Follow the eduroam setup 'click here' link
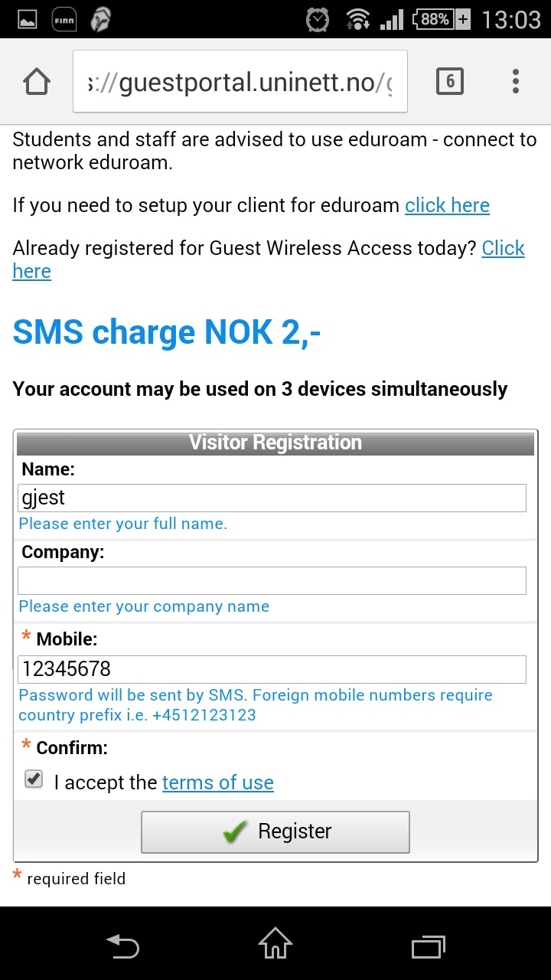Viewport: 551px width, 980px height. (x=447, y=205)
